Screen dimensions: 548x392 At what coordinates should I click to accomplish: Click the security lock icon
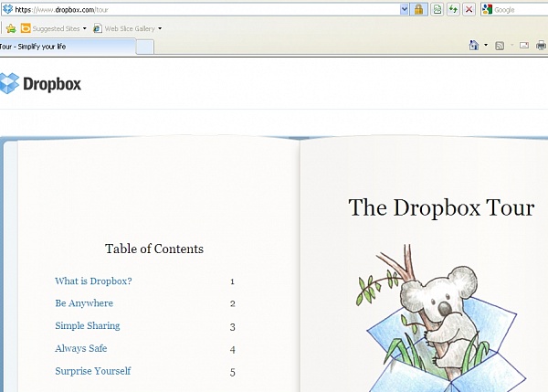click(x=418, y=9)
